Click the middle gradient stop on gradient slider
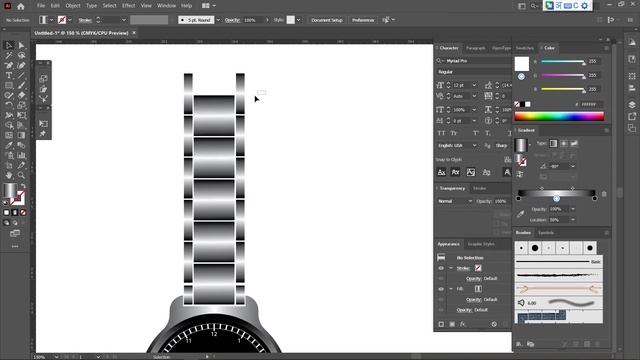 click(556, 198)
